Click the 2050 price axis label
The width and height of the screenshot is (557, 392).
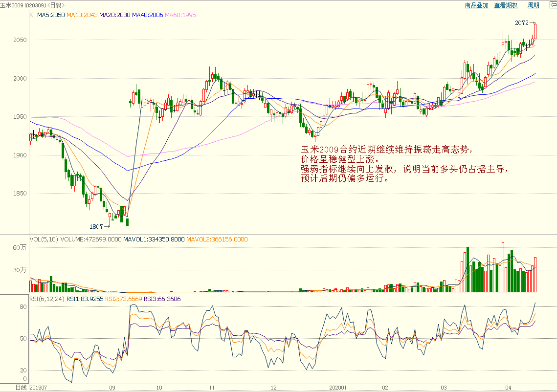tap(20, 40)
